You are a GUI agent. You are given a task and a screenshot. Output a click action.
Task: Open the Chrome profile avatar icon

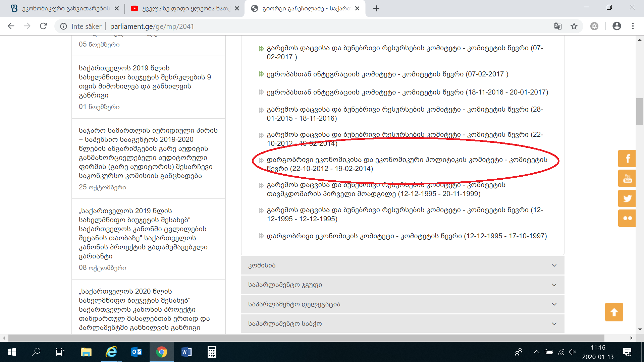pos(616,26)
